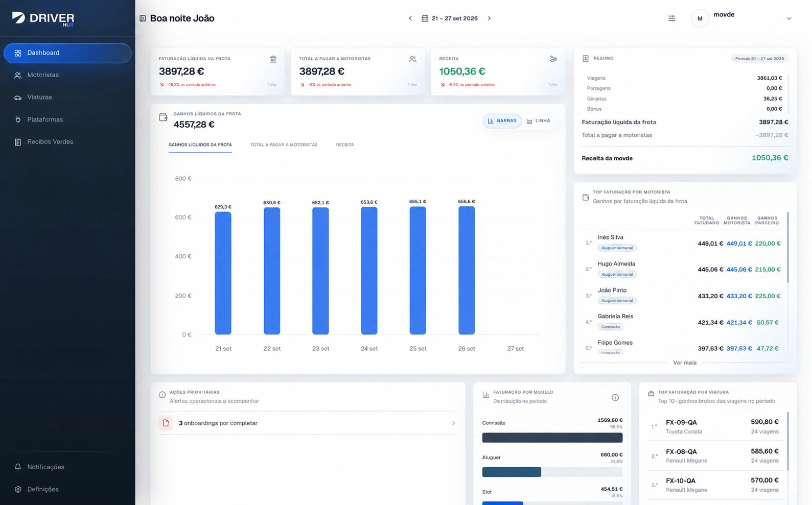The width and height of the screenshot is (812, 505).
Task: Click wallet icon by Ganhos Líquidos da Frota
Action: (164, 118)
